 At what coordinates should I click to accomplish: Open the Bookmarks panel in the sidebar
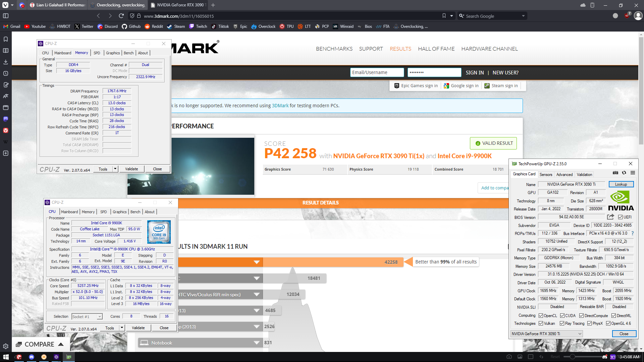(x=6, y=39)
